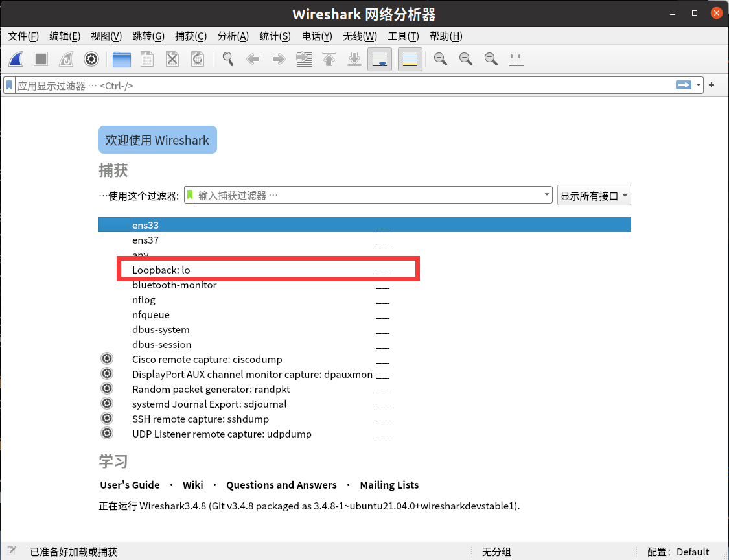The height and width of the screenshot is (560, 729).
Task: Open 编辑(E) menu
Action: 65,36
